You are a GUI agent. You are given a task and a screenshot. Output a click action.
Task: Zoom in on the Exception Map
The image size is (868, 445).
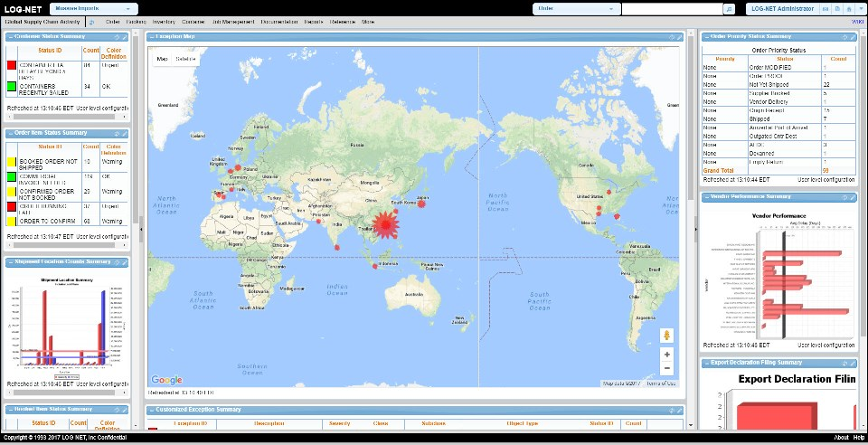[667, 355]
